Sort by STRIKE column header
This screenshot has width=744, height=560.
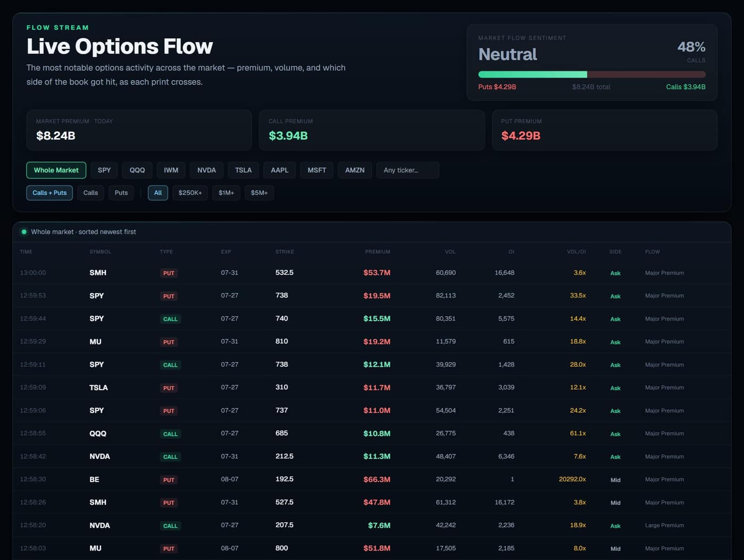point(285,252)
